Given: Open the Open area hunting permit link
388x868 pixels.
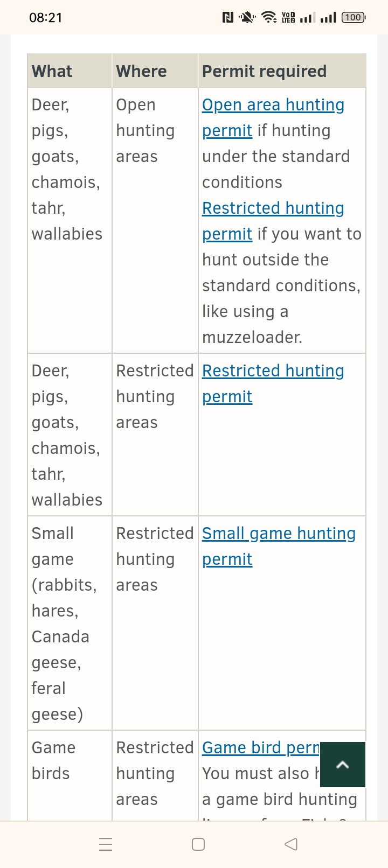Looking at the screenshot, I should click(273, 117).
